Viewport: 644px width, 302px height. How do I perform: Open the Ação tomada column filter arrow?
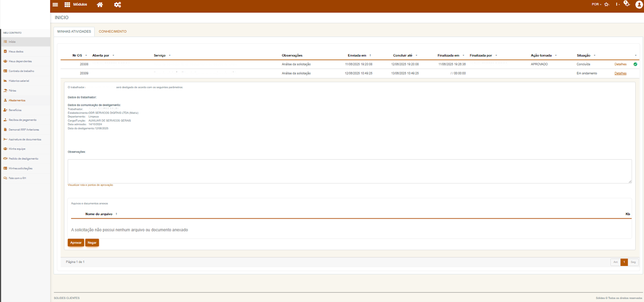tap(556, 55)
